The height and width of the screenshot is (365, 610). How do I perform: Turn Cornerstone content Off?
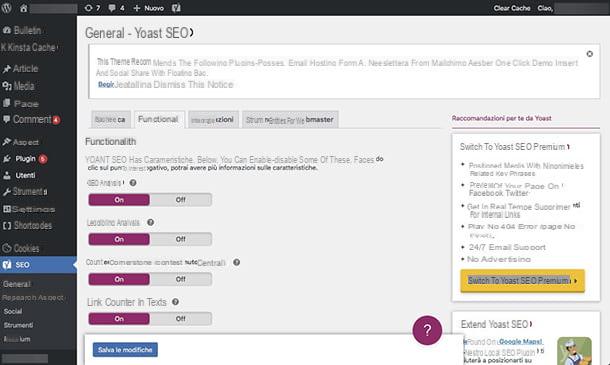click(181, 279)
